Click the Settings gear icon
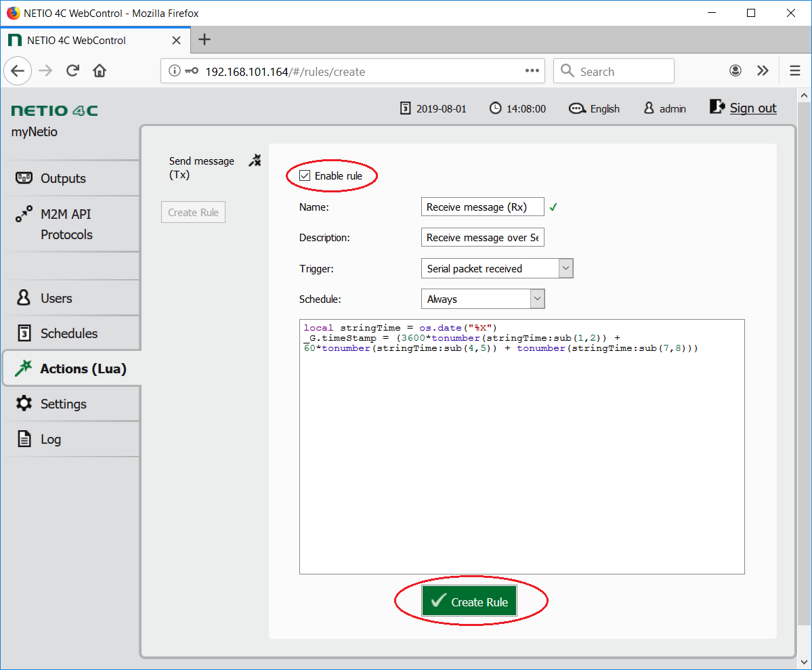This screenshot has width=812, height=670. [24, 403]
